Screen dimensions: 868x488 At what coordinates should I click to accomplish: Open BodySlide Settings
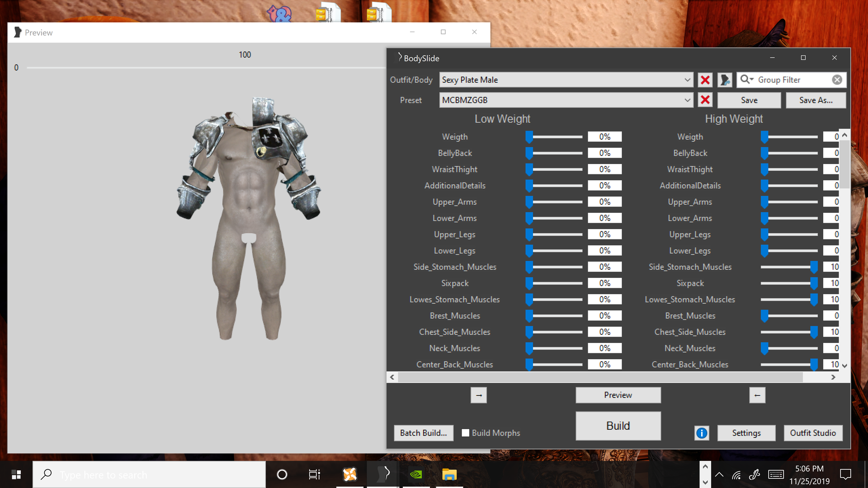(746, 433)
